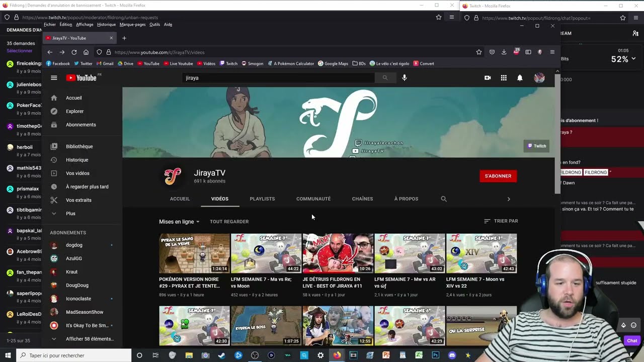Screen dimensions: 644x362
Task: Go forward in the Firefox YouTube window
Action: [62, 52]
